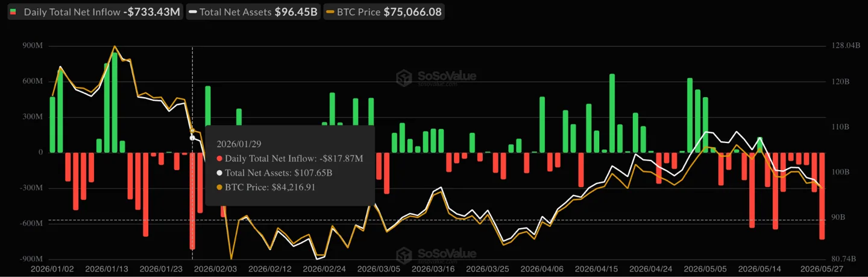Click the -900M left axis label
This screenshot has height=277, width=868.
(x=30, y=259)
